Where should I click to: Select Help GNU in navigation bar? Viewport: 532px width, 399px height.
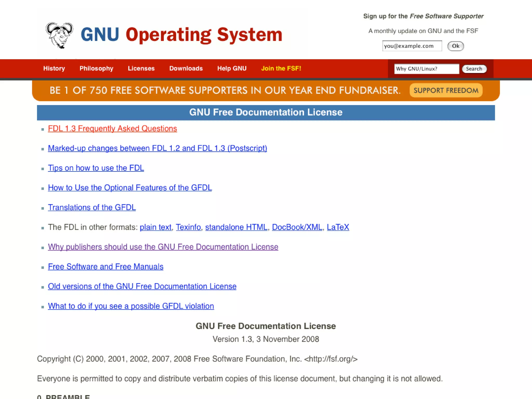pyautogui.click(x=232, y=69)
